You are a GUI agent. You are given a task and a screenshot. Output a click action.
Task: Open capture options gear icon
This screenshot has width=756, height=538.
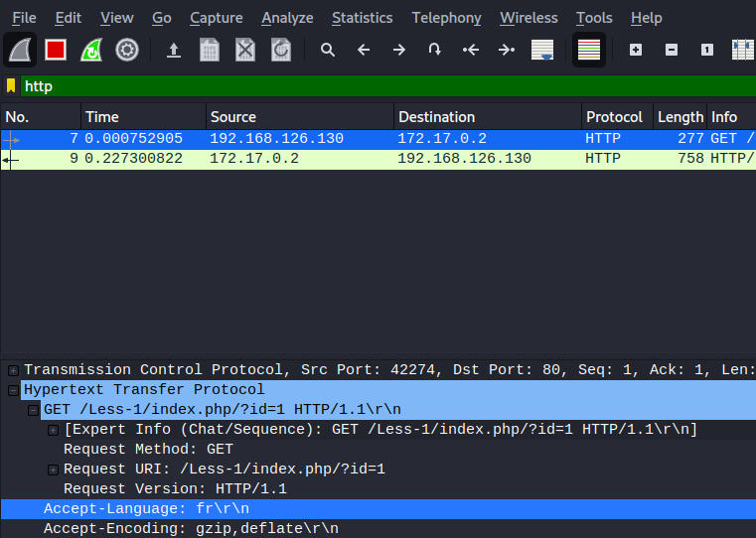tap(127, 50)
